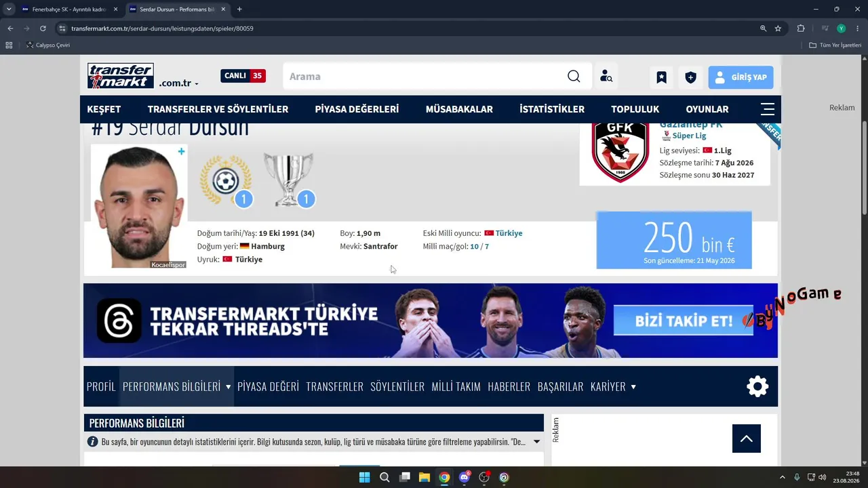Viewport: 868px width, 488px height.
Task: Switch to the Transferler player tab
Action: pos(334,386)
